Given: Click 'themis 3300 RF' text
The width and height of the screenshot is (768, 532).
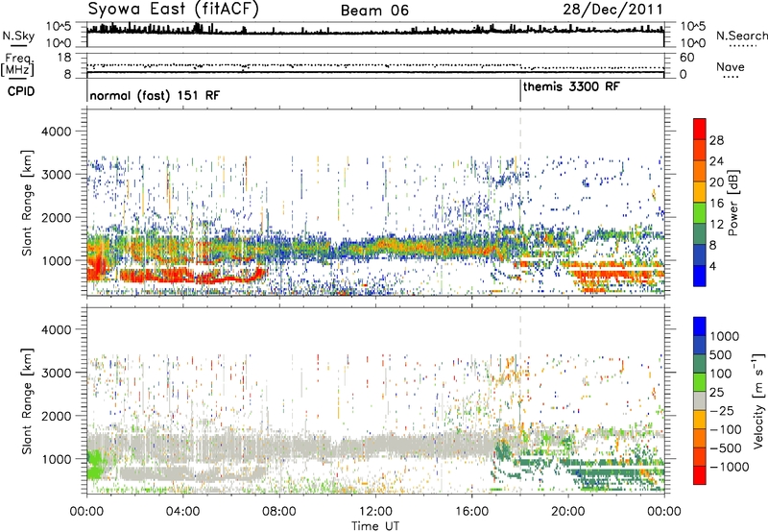Looking at the screenshot, I should pyautogui.click(x=571, y=86).
